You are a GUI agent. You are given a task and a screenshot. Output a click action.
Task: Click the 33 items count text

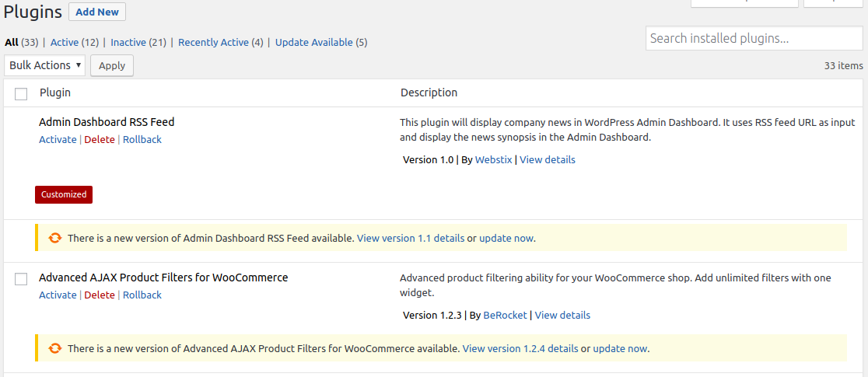[844, 65]
